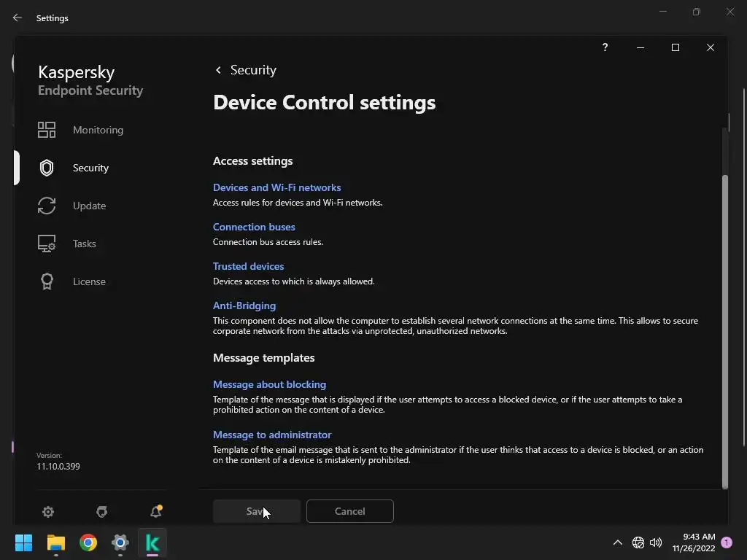Select Security in the sidebar
The width and height of the screenshot is (747, 560).
(x=90, y=168)
